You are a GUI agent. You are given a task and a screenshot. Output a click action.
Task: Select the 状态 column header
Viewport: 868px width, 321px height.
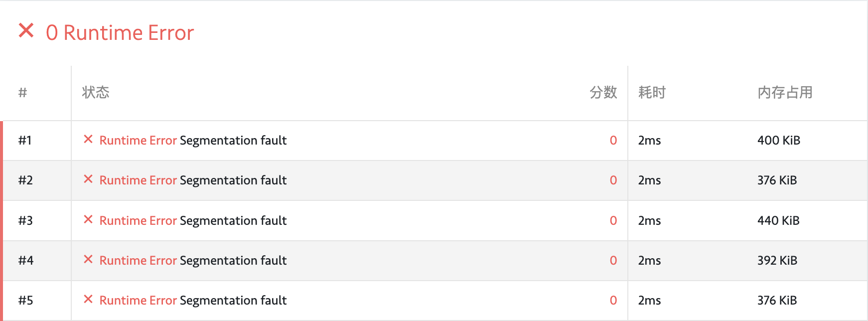pyautogui.click(x=96, y=92)
